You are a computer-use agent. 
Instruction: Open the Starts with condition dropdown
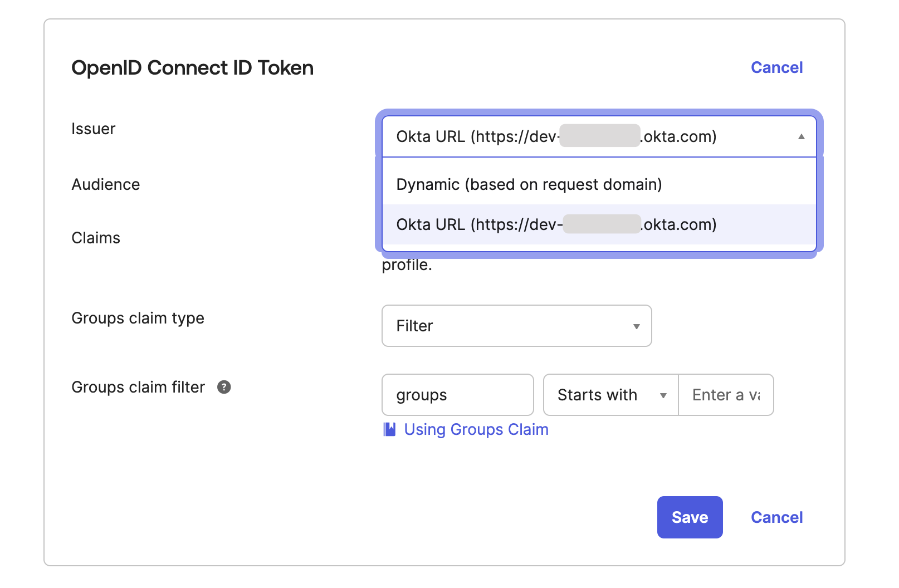(x=610, y=395)
